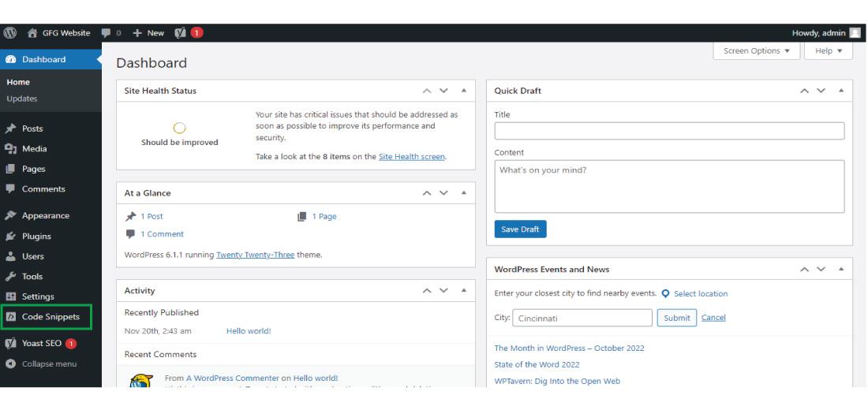The height and width of the screenshot is (410, 868).
Task: Toggle the Activity panel collapse triangle
Action: coord(464,290)
